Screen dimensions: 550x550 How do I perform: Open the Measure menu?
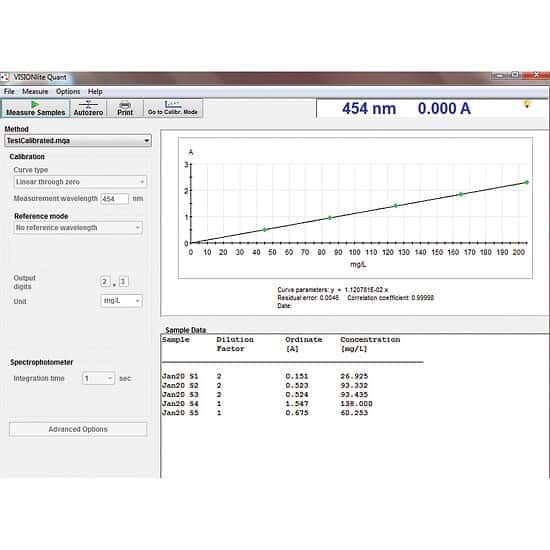(35, 92)
